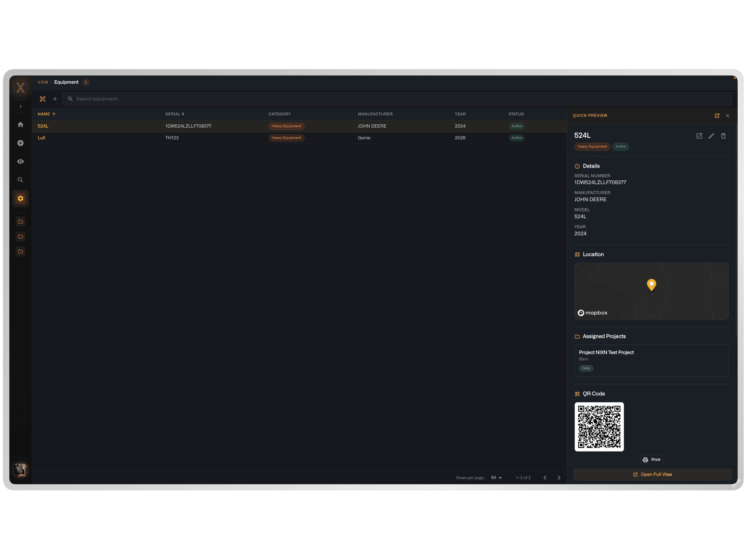The width and height of the screenshot is (747, 560).
Task: Sort by the MANUFACTURER column header
Action: pyautogui.click(x=375, y=114)
